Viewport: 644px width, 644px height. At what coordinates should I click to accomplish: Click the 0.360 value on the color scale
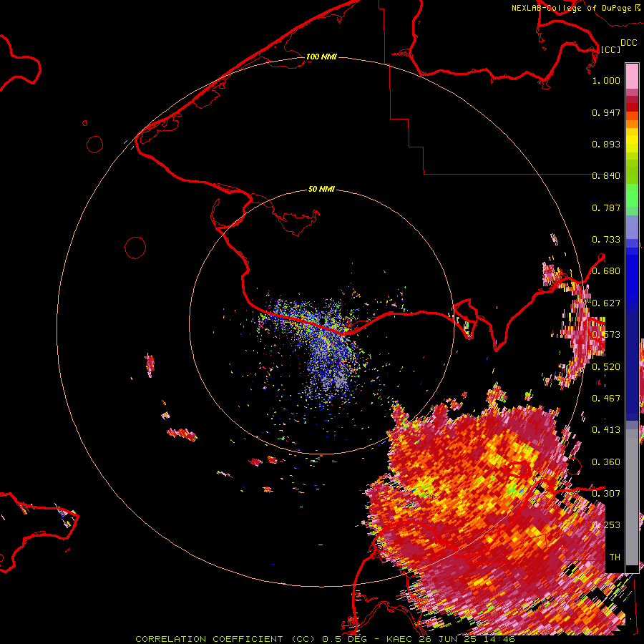(606, 462)
